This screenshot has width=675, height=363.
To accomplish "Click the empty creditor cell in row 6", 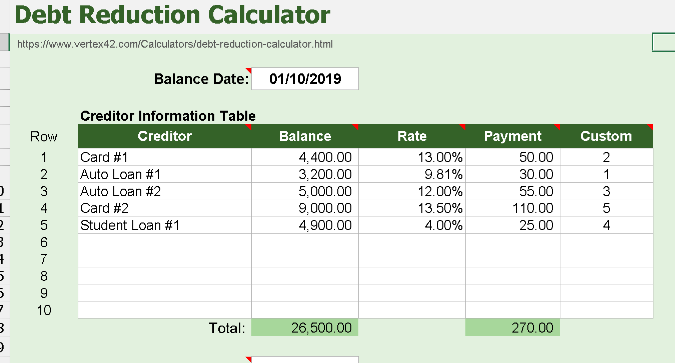I will pos(164,242).
